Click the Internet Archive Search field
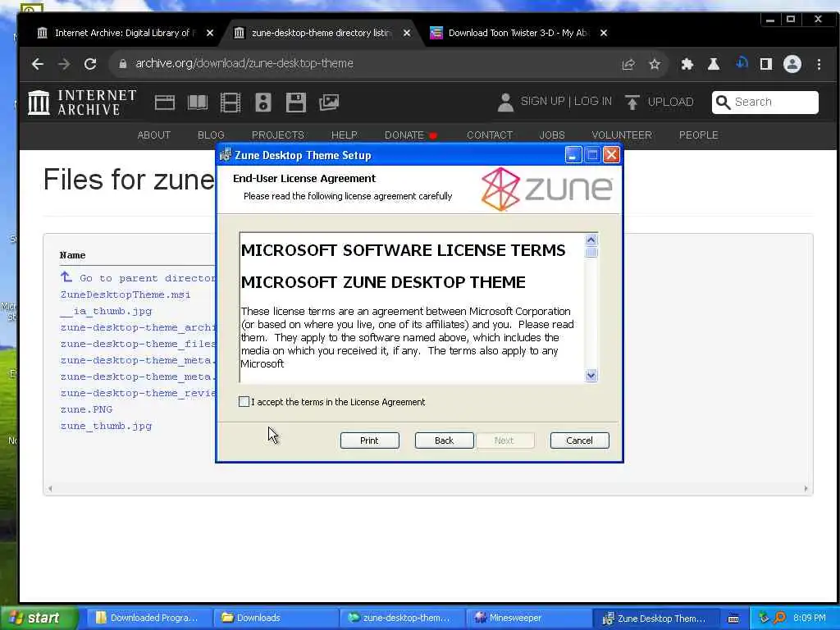The height and width of the screenshot is (630, 840). tap(765, 103)
